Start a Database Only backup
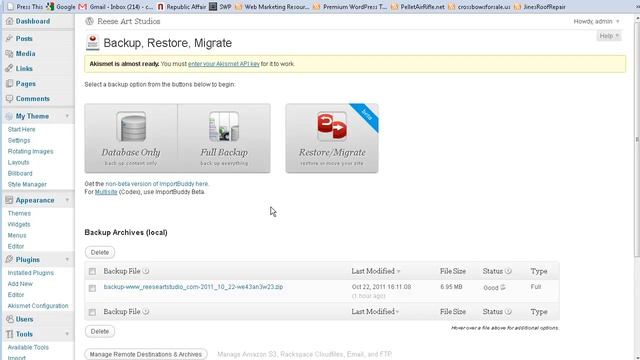 coord(131,138)
